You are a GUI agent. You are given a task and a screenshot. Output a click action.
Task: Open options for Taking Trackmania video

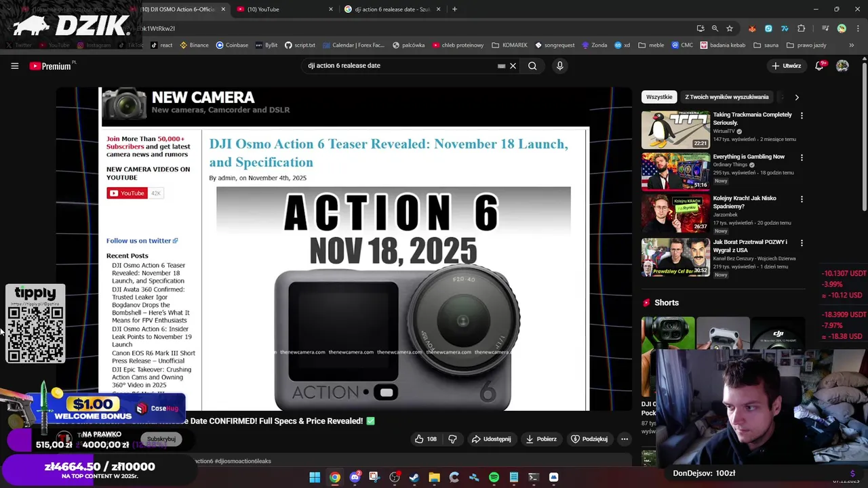802,116
